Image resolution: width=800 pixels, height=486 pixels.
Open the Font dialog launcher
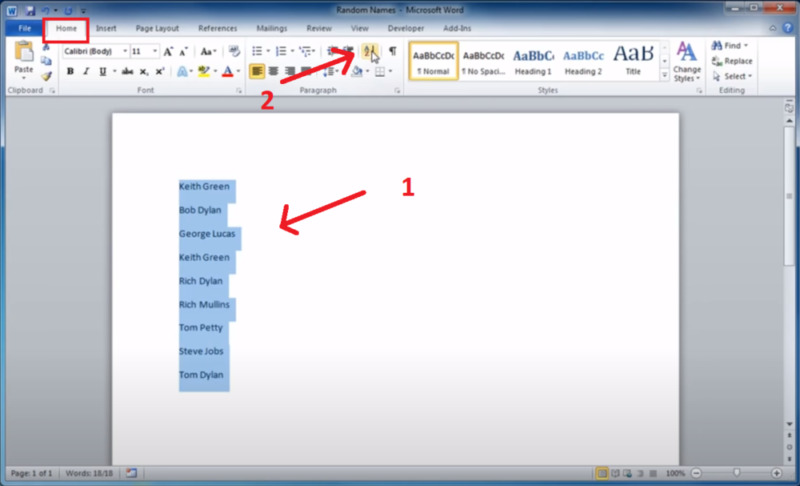(239, 91)
